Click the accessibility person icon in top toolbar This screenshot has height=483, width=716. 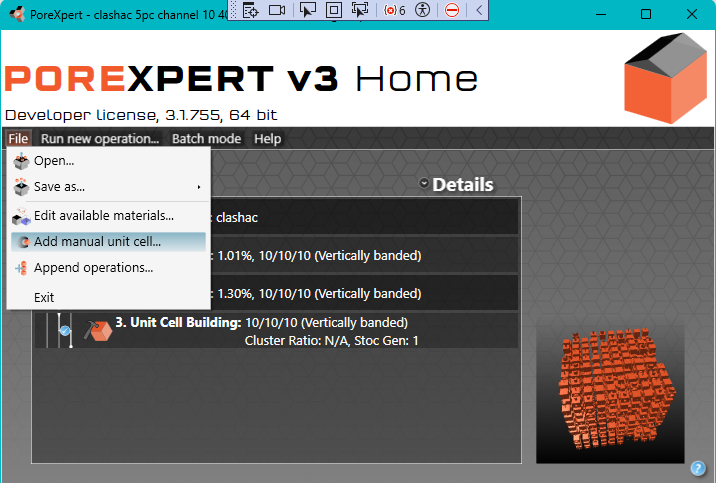click(x=422, y=10)
